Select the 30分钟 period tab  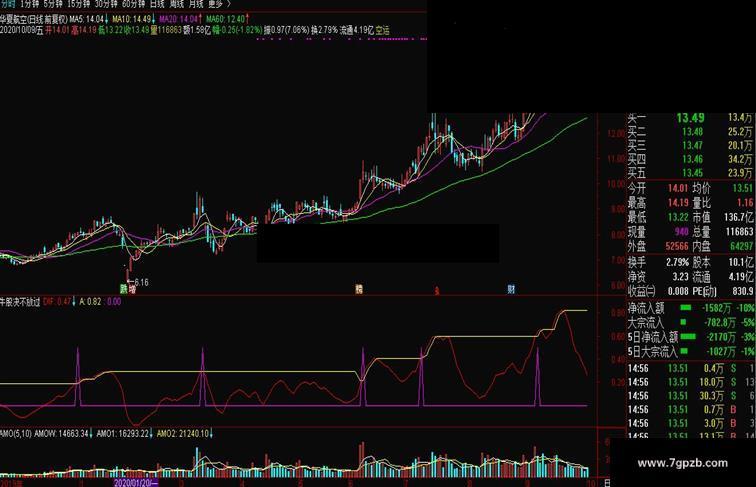tap(106, 4)
